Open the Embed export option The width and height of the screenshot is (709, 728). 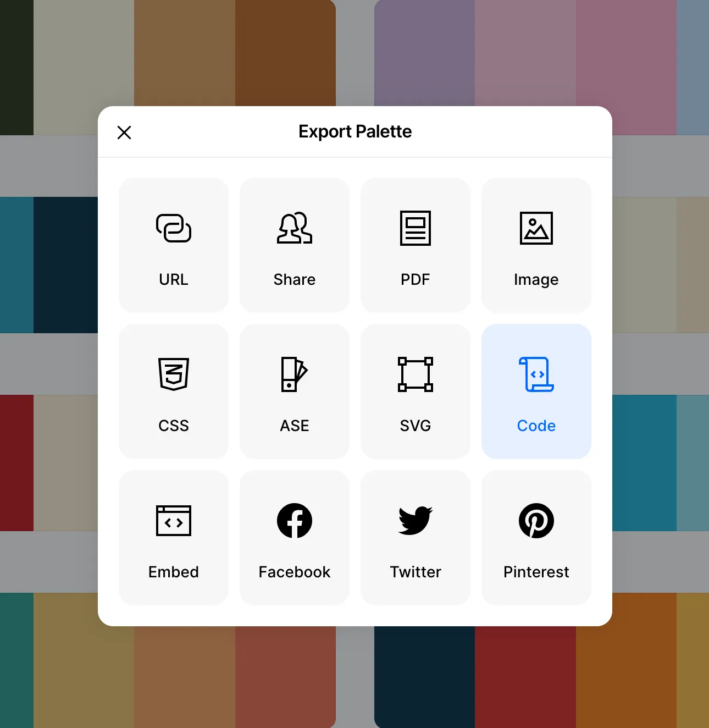click(x=173, y=537)
